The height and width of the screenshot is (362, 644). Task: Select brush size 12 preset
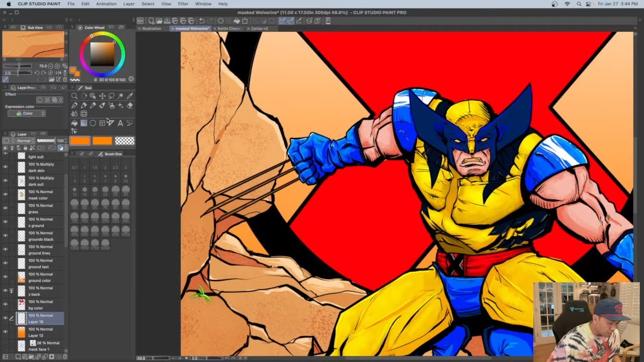click(74, 190)
